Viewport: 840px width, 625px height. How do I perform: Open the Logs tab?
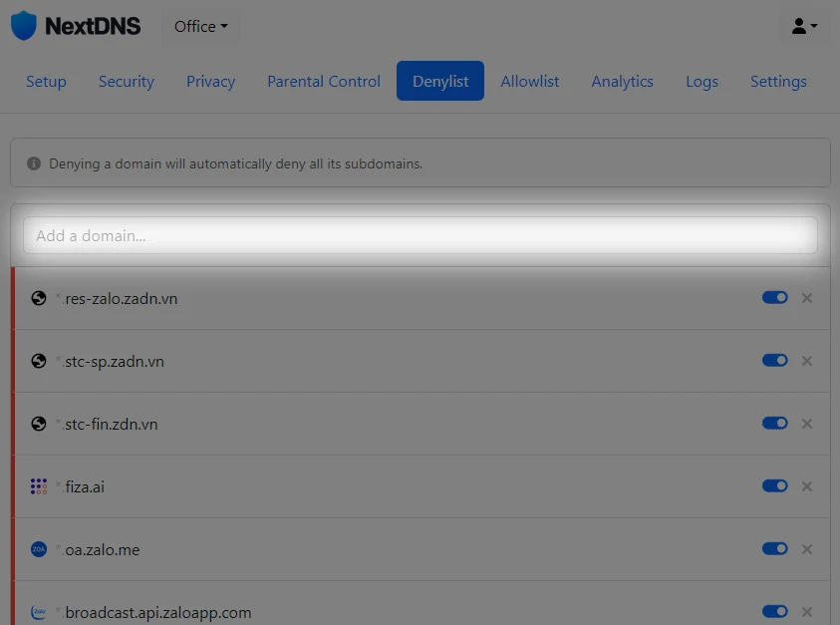click(701, 82)
